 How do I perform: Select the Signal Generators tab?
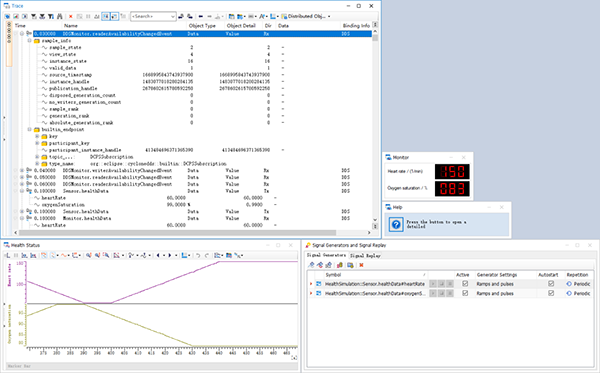click(326, 255)
